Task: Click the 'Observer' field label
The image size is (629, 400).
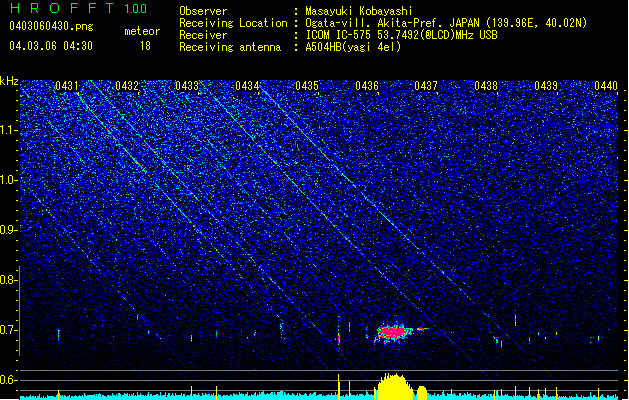Action: pos(203,11)
